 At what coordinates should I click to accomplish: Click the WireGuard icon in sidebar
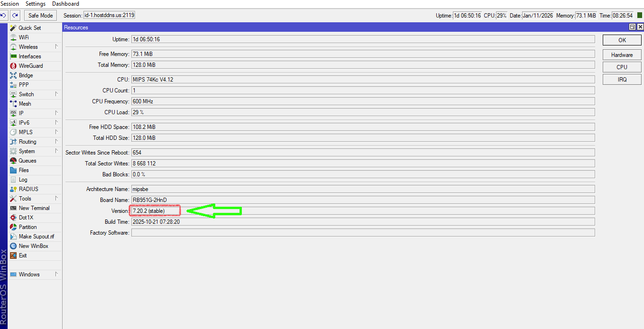pyautogui.click(x=13, y=66)
